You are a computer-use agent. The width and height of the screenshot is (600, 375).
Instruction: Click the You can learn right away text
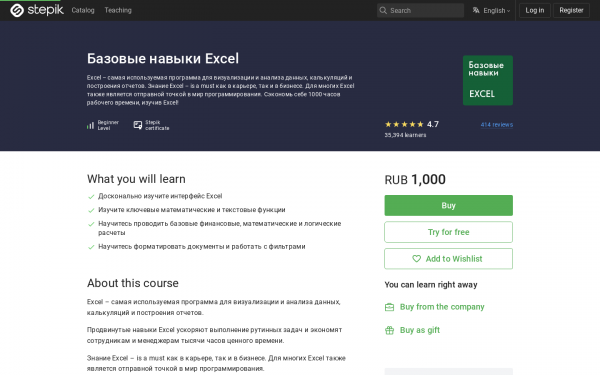coord(431,285)
